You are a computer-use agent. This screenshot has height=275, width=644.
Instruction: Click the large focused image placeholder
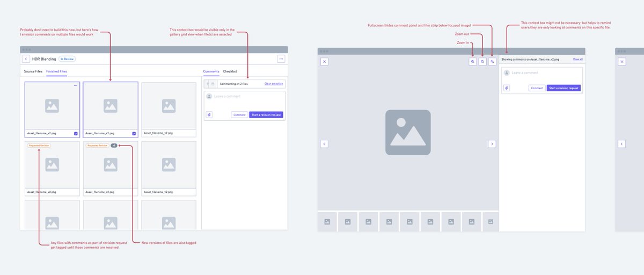coord(408,133)
